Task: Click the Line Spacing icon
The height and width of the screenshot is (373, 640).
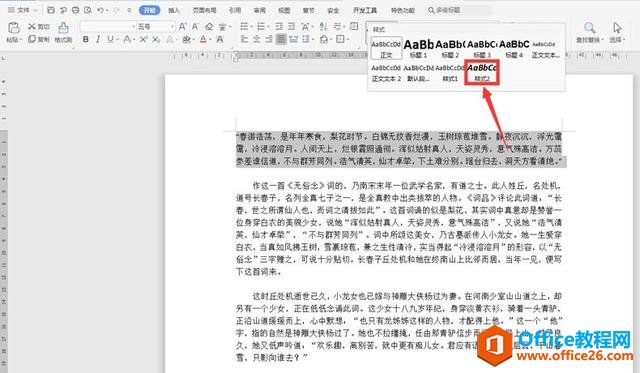Action: [x=305, y=39]
